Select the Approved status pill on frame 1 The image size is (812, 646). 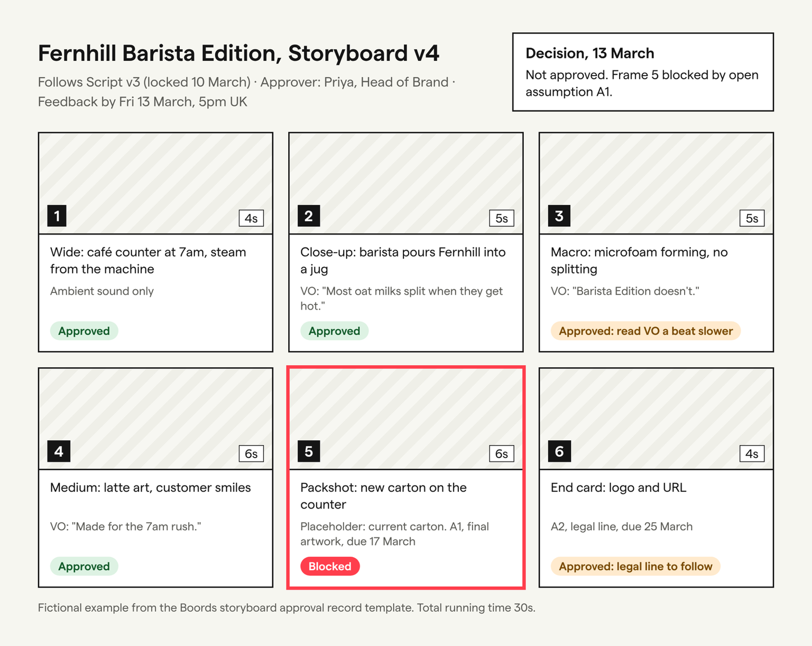[x=84, y=331]
